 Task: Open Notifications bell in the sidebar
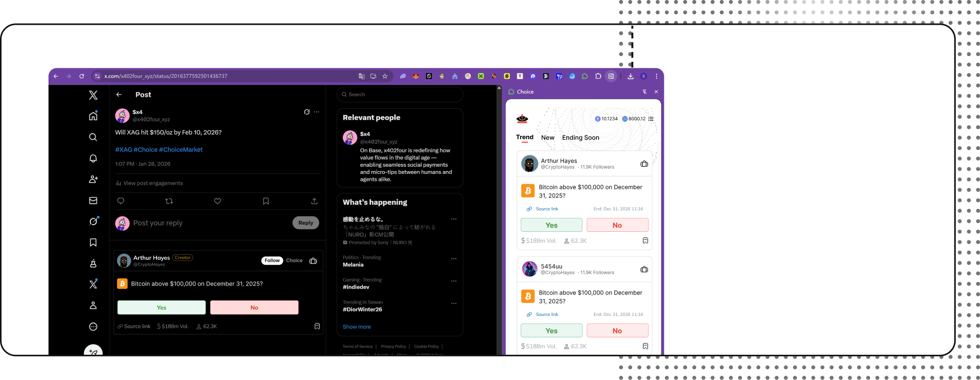(x=93, y=158)
